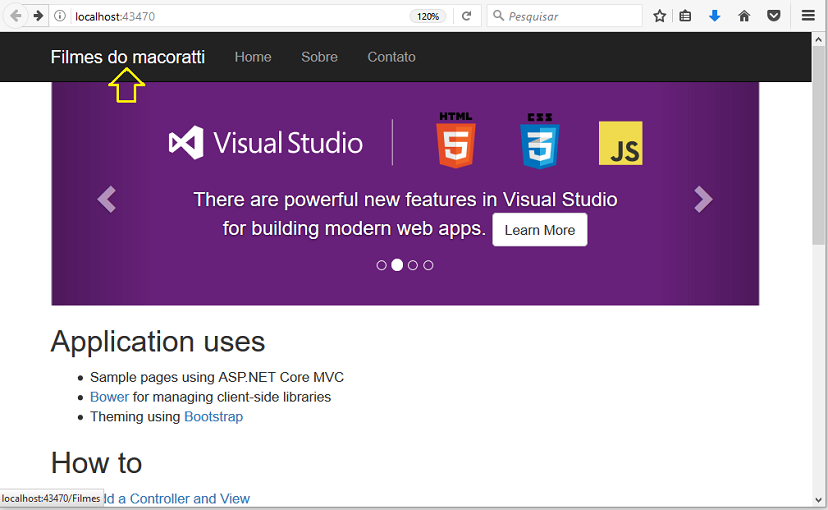Reload the page with the refresh icon
Image resolution: width=828 pixels, height=510 pixels.
(x=466, y=16)
